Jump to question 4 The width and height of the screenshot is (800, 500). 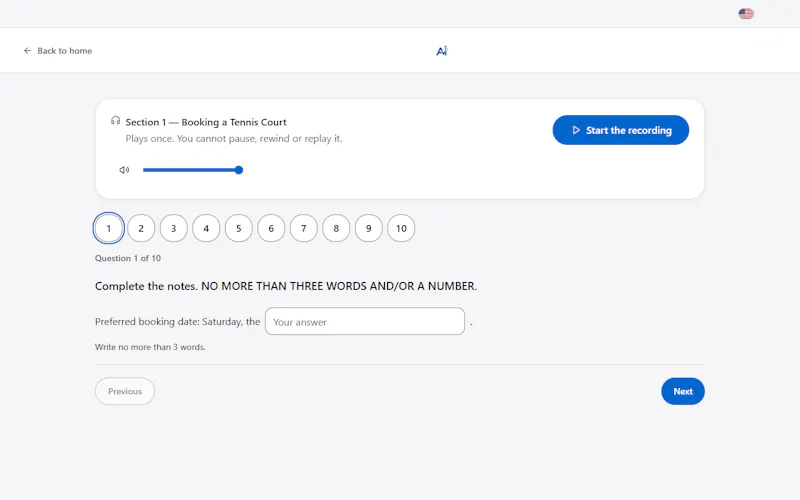(x=206, y=228)
